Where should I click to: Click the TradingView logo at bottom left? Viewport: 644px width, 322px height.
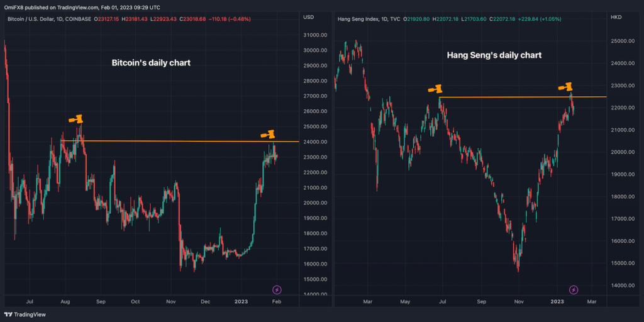tap(25, 314)
